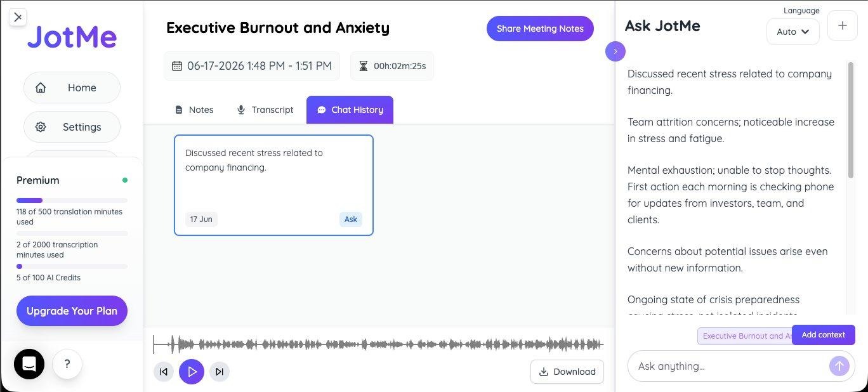This screenshot has width=868, height=392.
Task: Start new chat with plus button
Action: [843, 26]
